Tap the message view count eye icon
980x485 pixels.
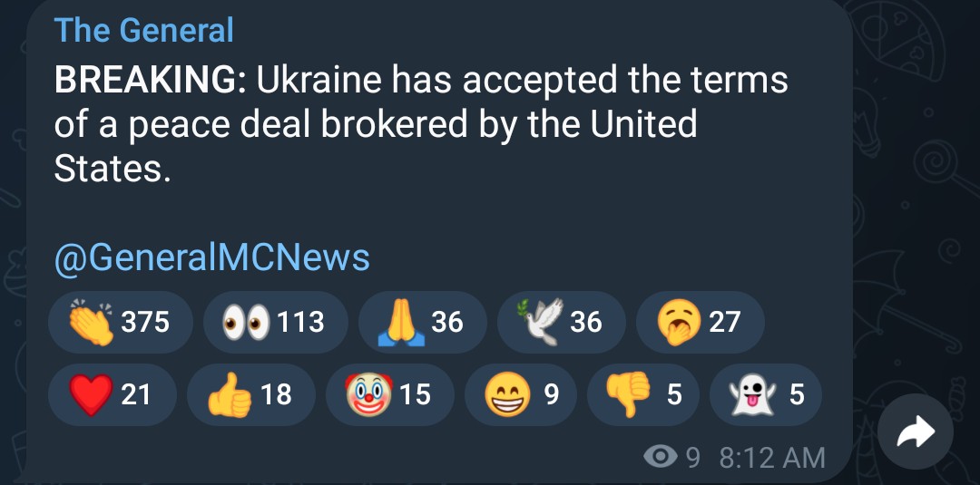[661, 457]
